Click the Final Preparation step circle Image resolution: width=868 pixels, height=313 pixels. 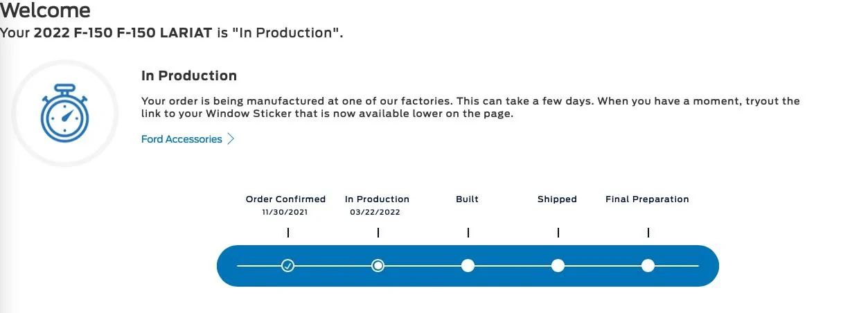[648, 265]
